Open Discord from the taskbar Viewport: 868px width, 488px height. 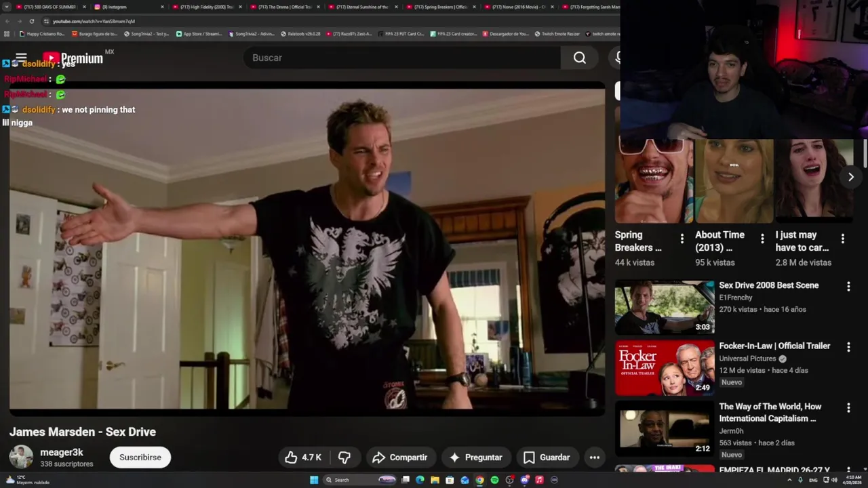click(524, 480)
